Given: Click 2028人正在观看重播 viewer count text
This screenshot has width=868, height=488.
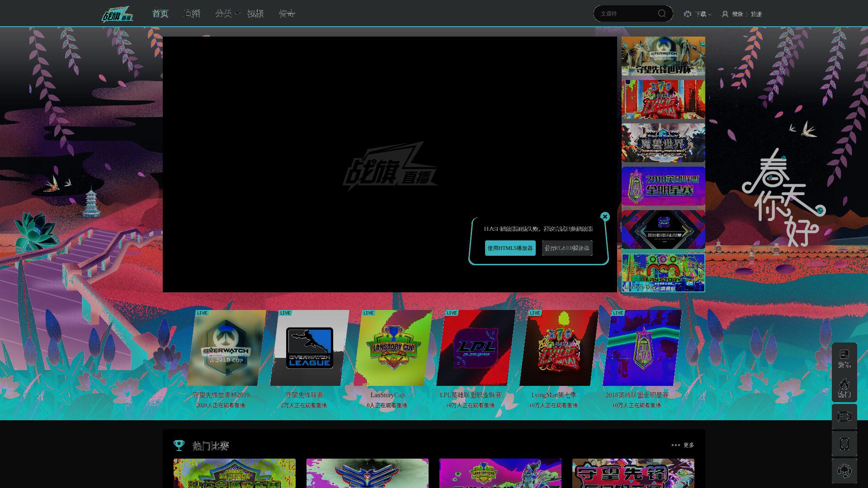Looking at the screenshot, I should pos(221,405).
